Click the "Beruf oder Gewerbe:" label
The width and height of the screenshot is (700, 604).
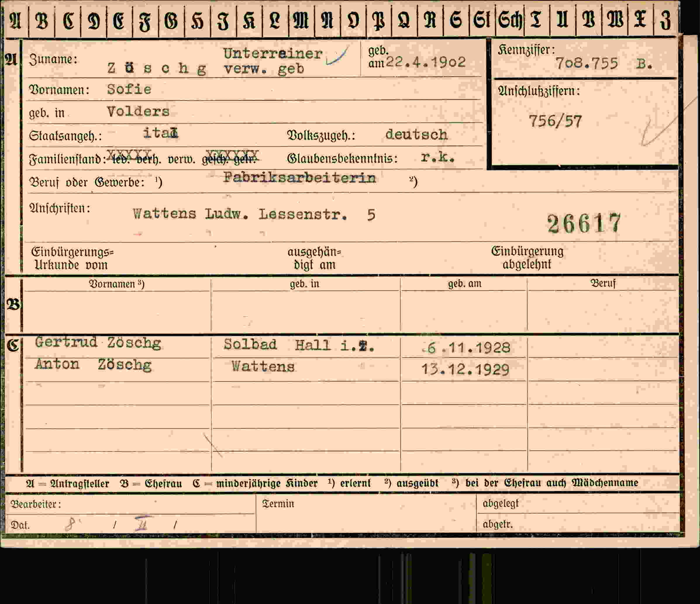pos(87,182)
